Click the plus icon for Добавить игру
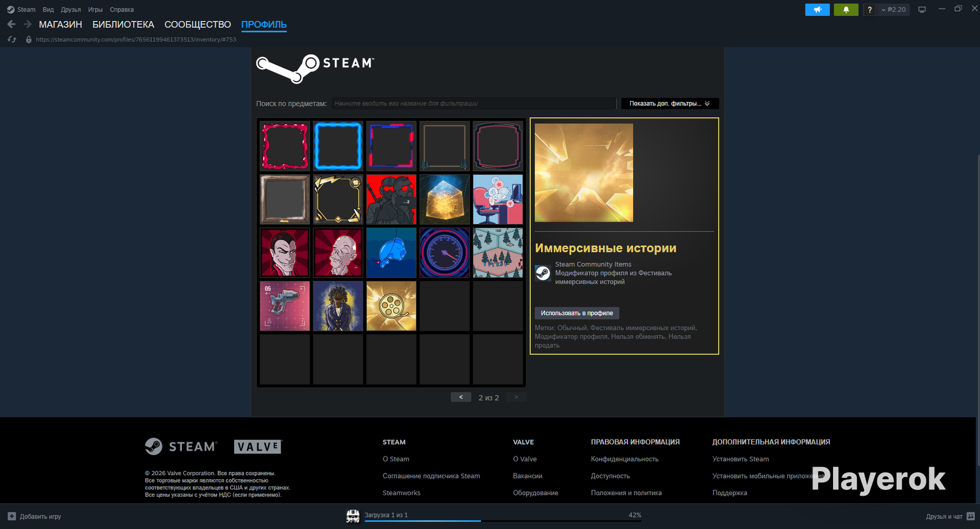This screenshot has width=980, height=529. [12, 516]
